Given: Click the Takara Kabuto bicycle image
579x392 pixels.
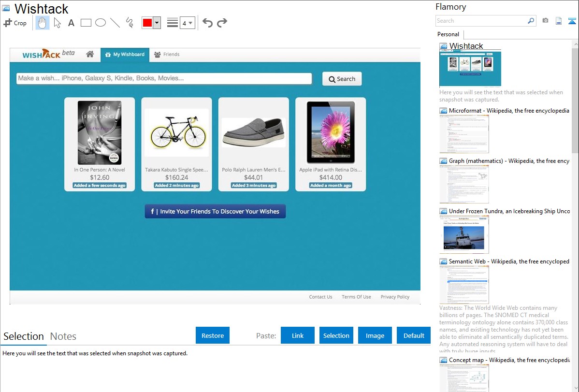Looking at the screenshot, I should coord(177,132).
